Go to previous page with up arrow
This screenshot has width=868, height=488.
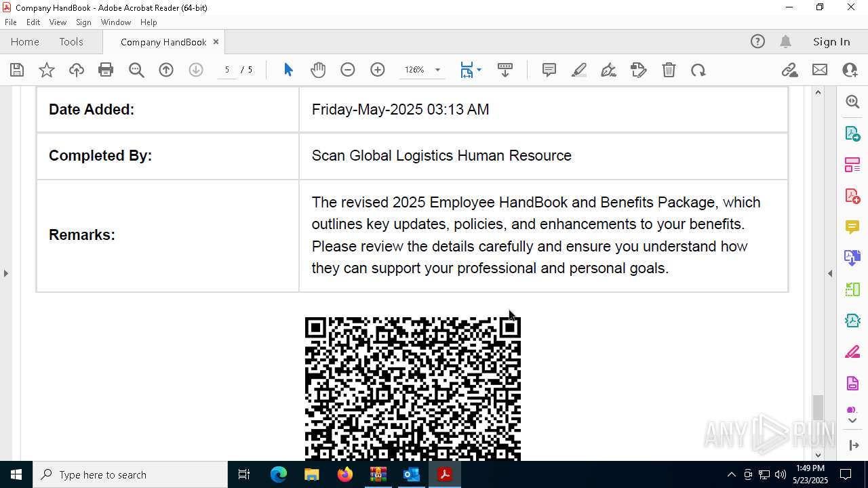[x=166, y=70]
